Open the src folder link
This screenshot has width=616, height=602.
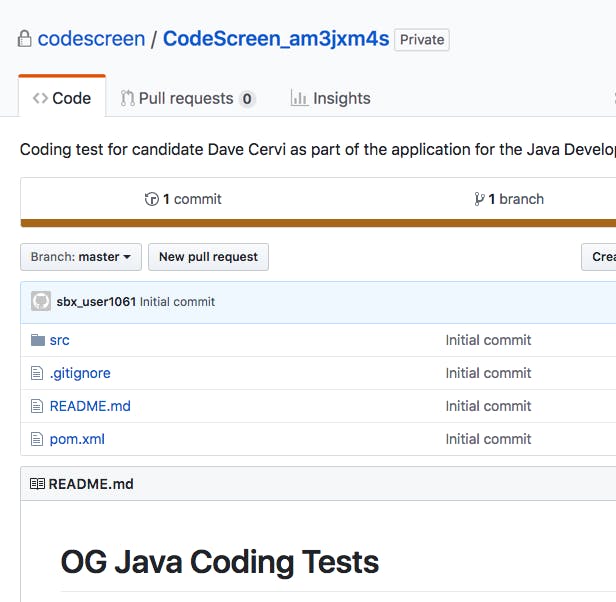tap(59, 340)
